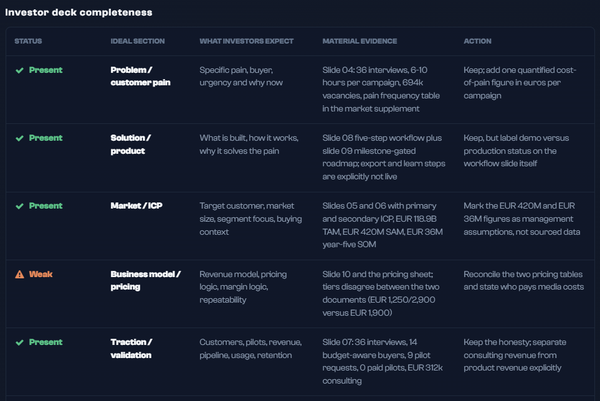The width and height of the screenshot is (600, 401).
Task: Open the Market / ICP section name
Action: coord(137,206)
